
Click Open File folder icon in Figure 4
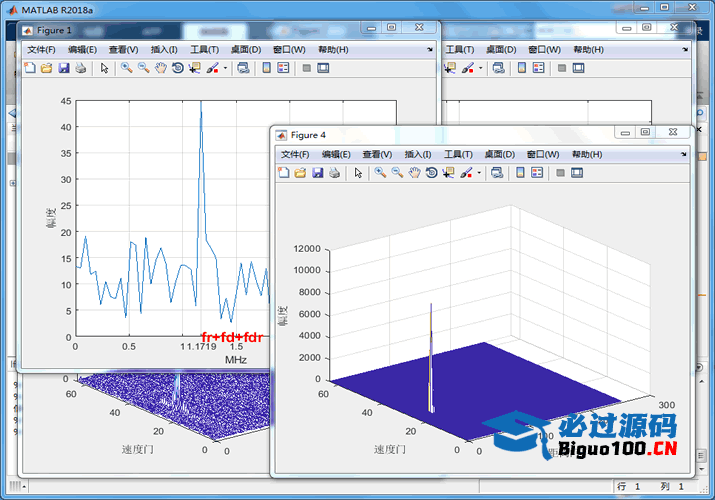tap(300, 173)
